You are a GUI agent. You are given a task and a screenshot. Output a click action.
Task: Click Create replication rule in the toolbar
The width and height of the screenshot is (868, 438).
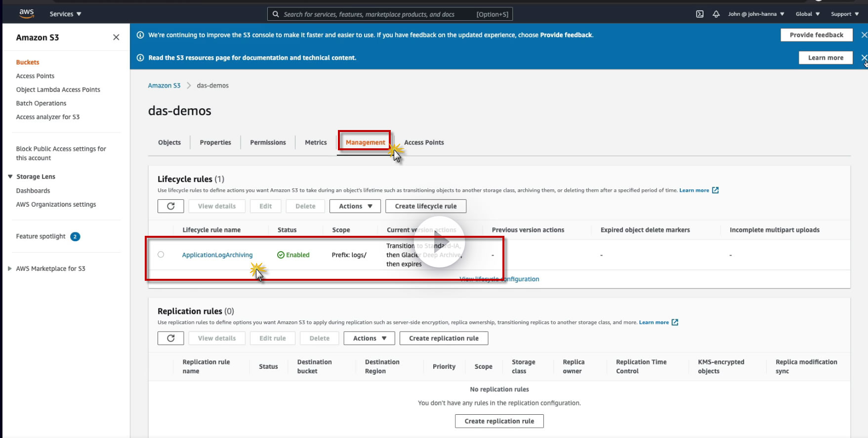[x=444, y=338]
